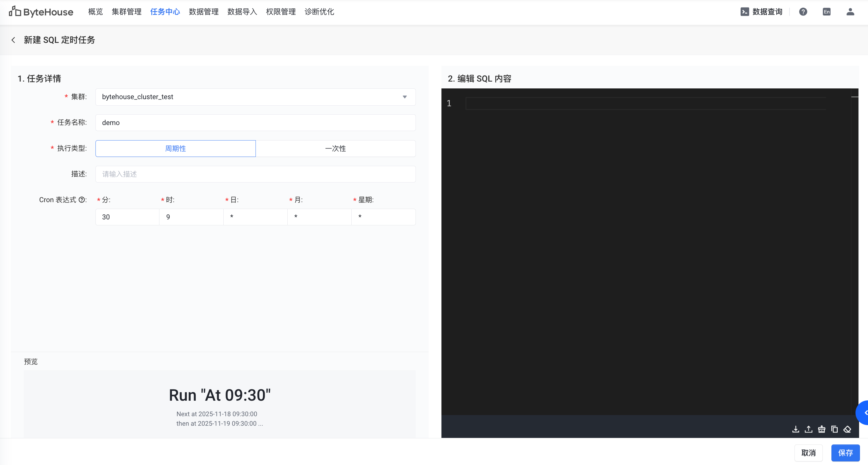Go to 数据管理 menu item
The width and height of the screenshot is (868, 465).
tap(203, 12)
